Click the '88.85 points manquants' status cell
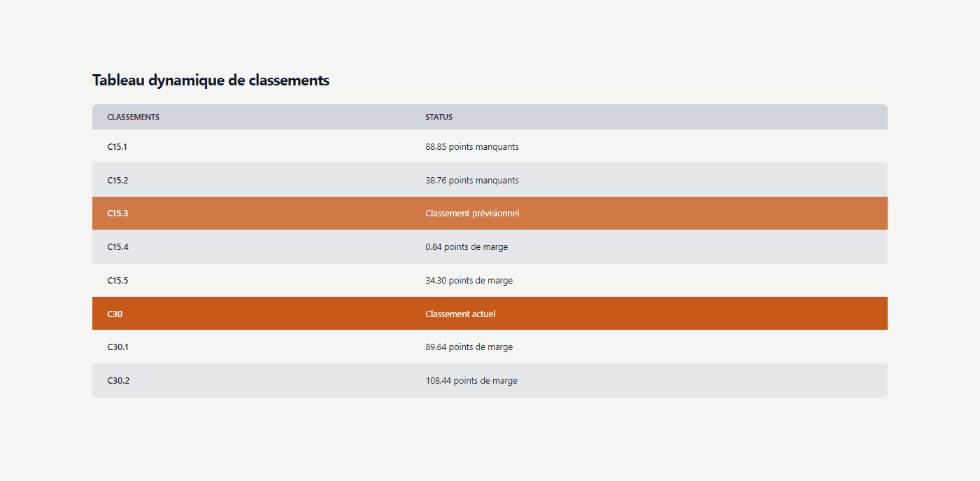The width and height of the screenshot is (980, 481). (x=472, y=147)
